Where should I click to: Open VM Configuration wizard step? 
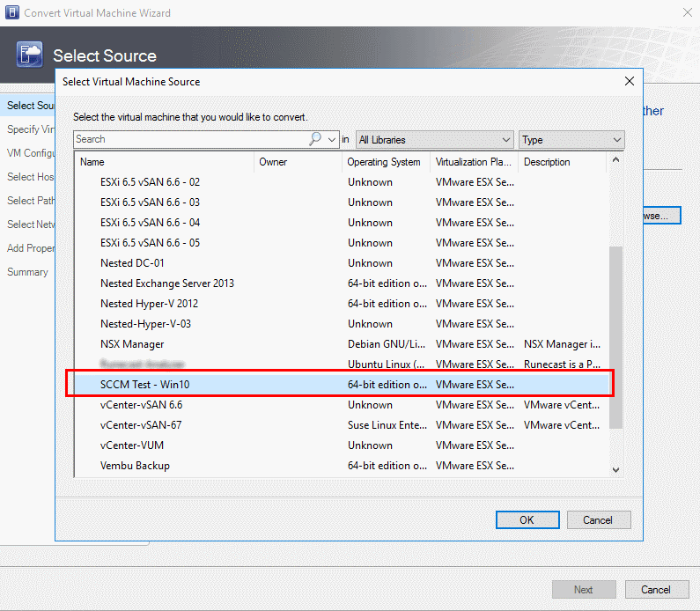(30, 153)
